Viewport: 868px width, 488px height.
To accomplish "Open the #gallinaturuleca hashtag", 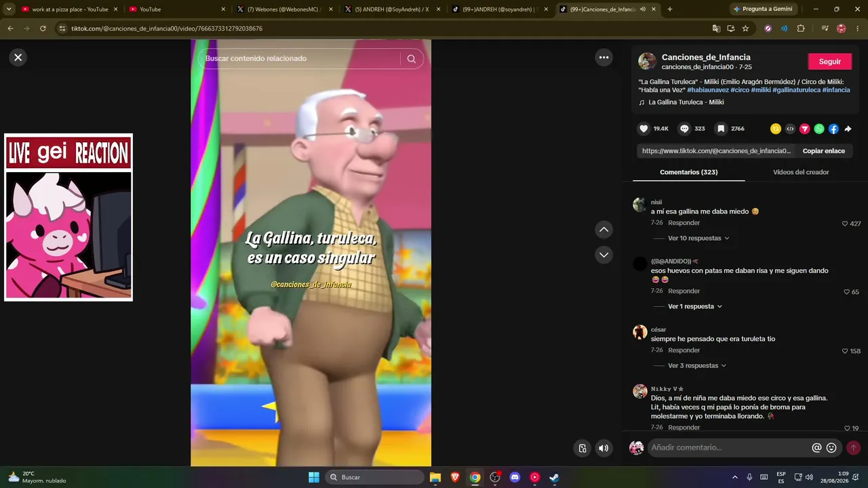I will [x=796, y=89].
